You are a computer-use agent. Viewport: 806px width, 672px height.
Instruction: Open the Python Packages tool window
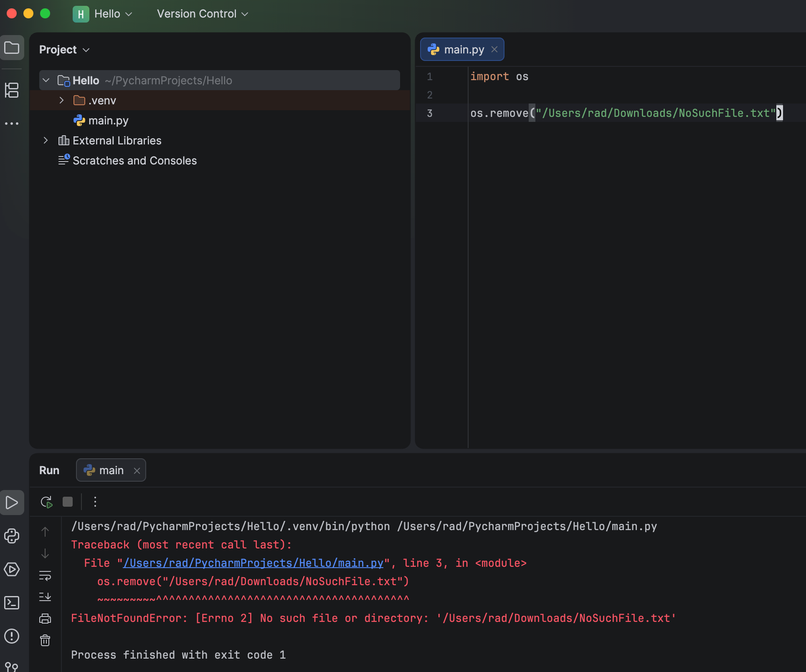(12, 536)
